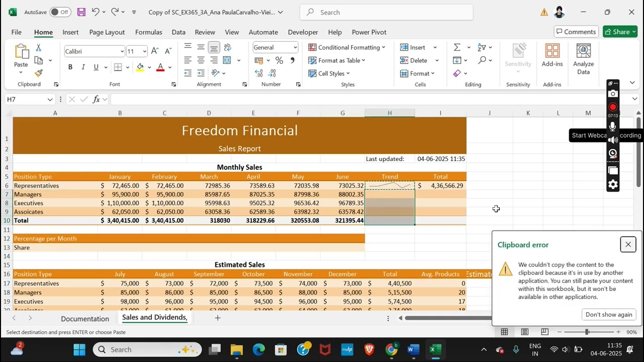
Task: Expand Cell Styles menu
Action: tap(329, 73)
